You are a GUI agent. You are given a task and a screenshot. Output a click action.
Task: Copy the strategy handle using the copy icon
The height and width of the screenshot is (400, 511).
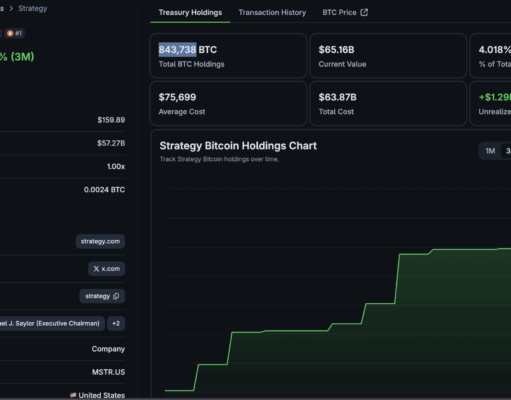point(116,296)
